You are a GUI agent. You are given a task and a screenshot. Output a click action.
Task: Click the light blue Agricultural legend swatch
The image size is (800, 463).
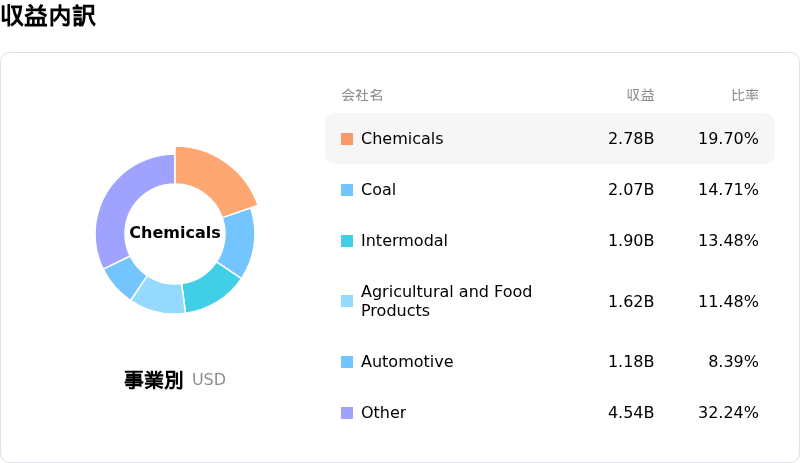(x=347, y=301)
